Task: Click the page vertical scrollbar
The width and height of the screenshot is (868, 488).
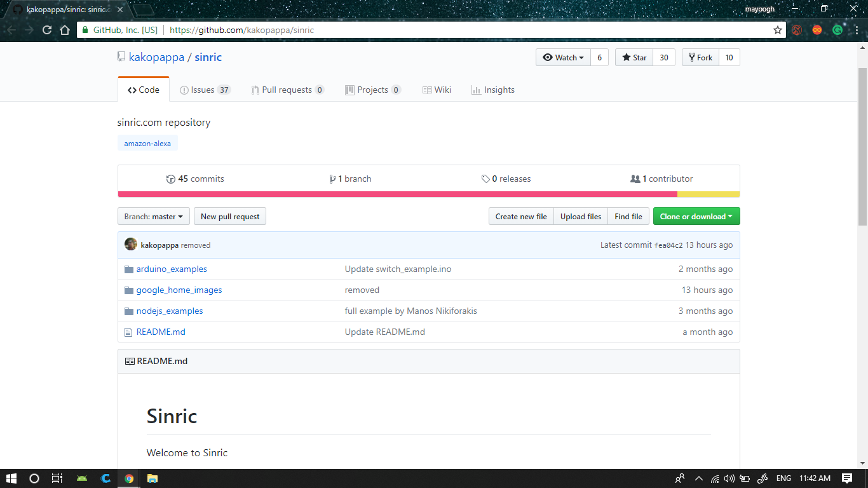Action: [862, 146]
